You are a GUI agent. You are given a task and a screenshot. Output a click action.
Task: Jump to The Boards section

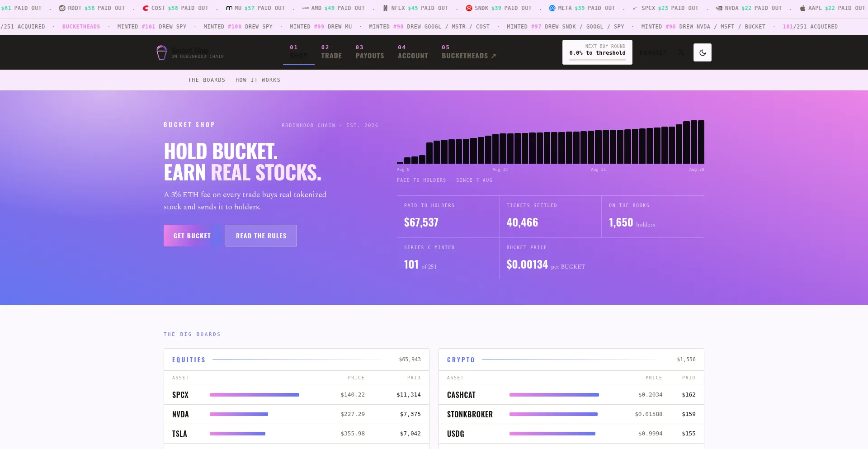207,80
